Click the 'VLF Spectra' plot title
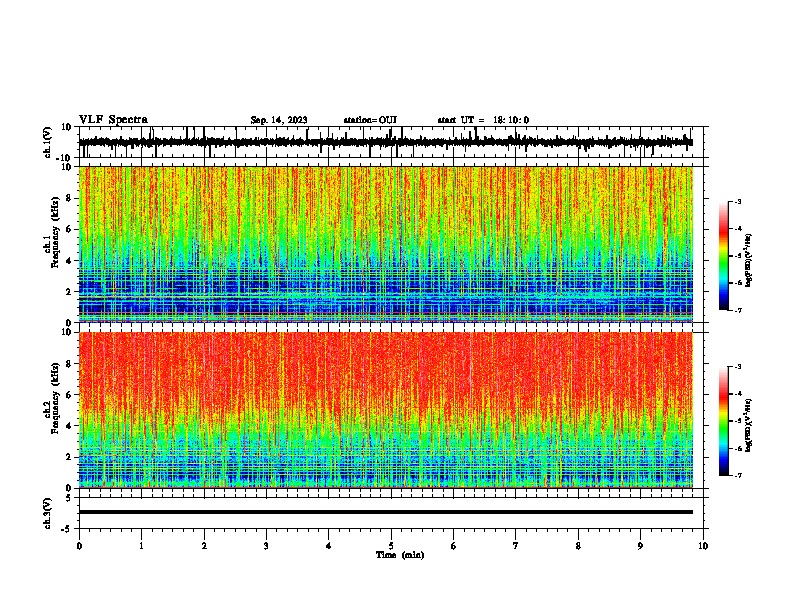 coord(113,120)
